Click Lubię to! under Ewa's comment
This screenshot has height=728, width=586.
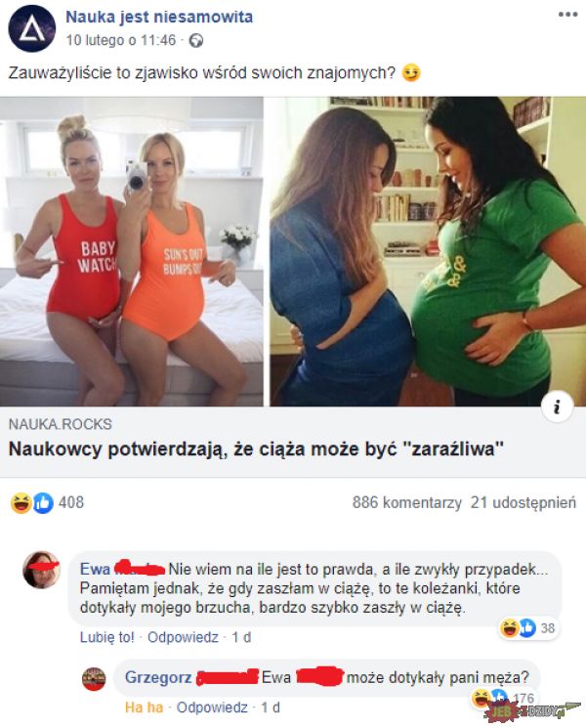(106, 637)
